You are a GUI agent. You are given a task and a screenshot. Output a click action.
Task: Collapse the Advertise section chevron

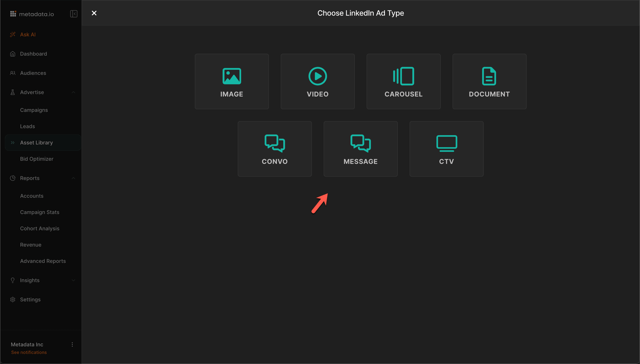[73, 92]
